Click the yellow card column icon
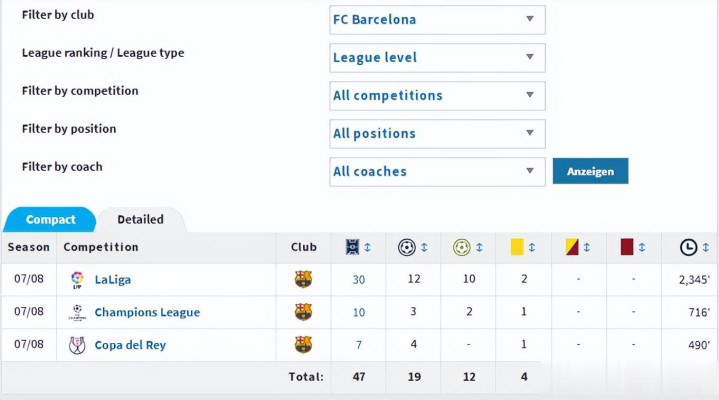Viewport: 719px width, 400px height. point(517,247)
